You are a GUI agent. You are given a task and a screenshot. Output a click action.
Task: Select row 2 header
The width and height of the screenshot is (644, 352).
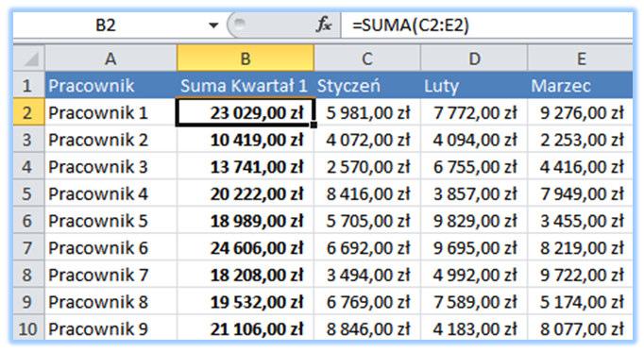tap(29, 112)
